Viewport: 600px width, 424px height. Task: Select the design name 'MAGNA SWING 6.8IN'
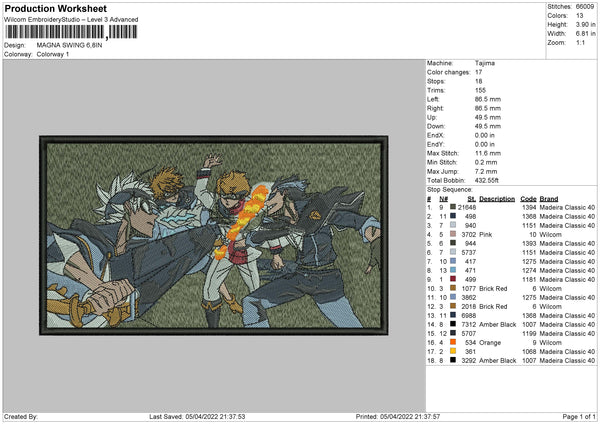tap(69, 45)
